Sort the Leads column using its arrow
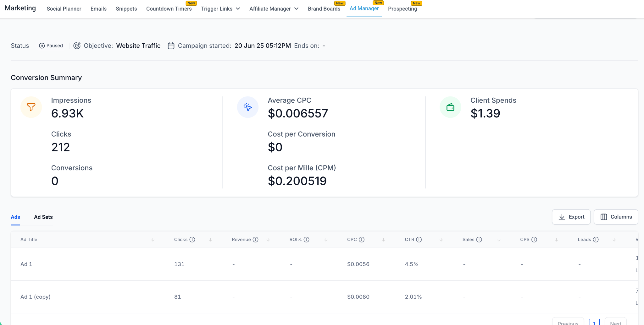 coord(614,240)
